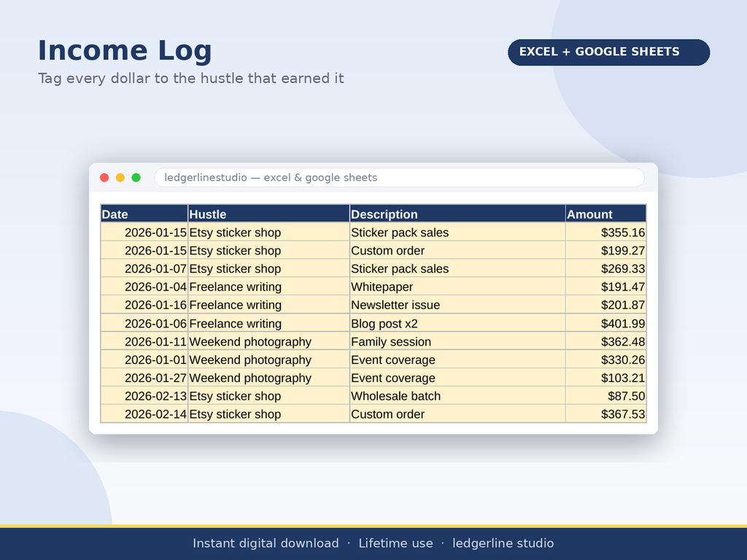Screen dimensions: 747x560
Task: Select the Hustle column header
Action: tap(268, 214)
